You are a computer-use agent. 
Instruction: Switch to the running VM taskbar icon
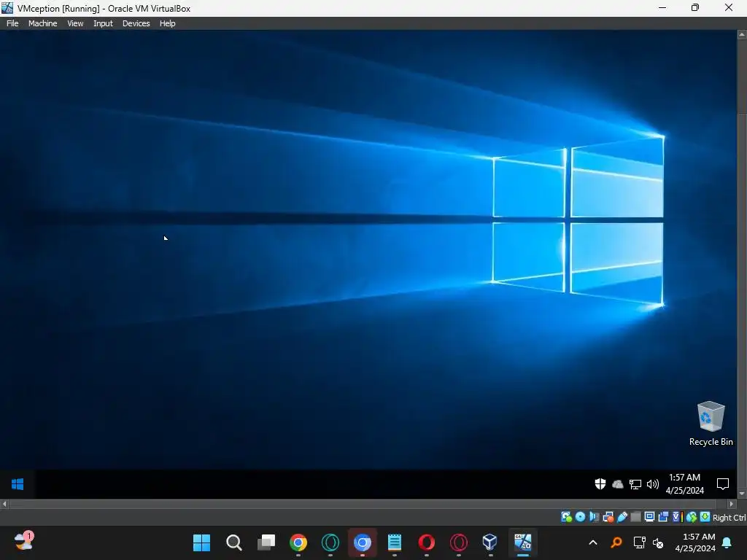point(522,542)
